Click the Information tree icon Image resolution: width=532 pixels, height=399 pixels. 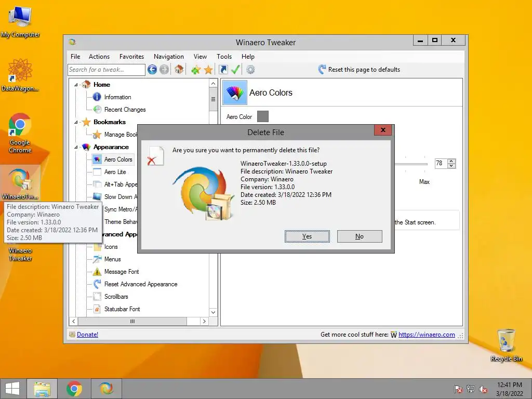click(97, 97)
